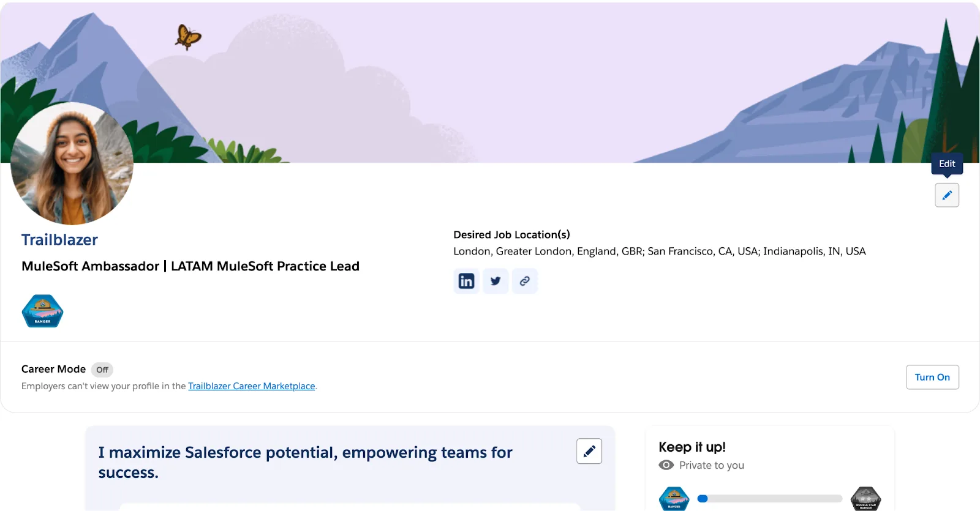This screenshot has width=980, height=511.
Task: Click the Trailblazer name heading
Action: point(59,240)
